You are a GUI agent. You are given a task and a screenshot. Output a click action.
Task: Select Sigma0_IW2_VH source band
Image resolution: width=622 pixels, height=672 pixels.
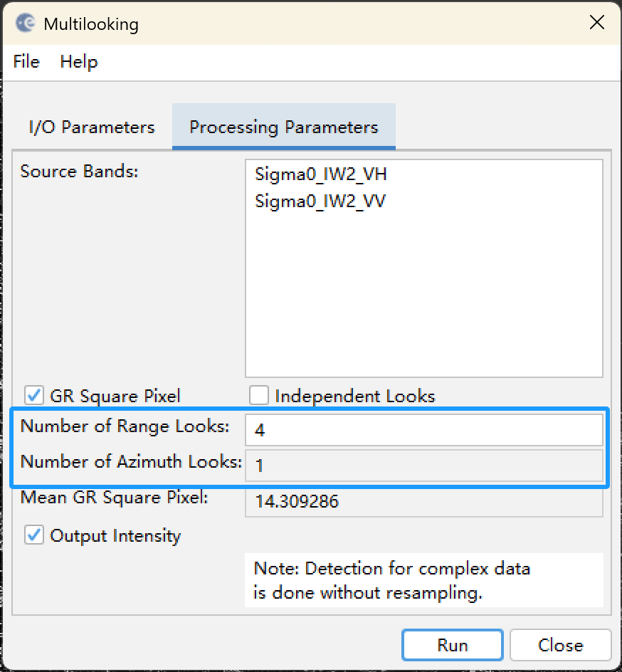click(x=320, y=174)
